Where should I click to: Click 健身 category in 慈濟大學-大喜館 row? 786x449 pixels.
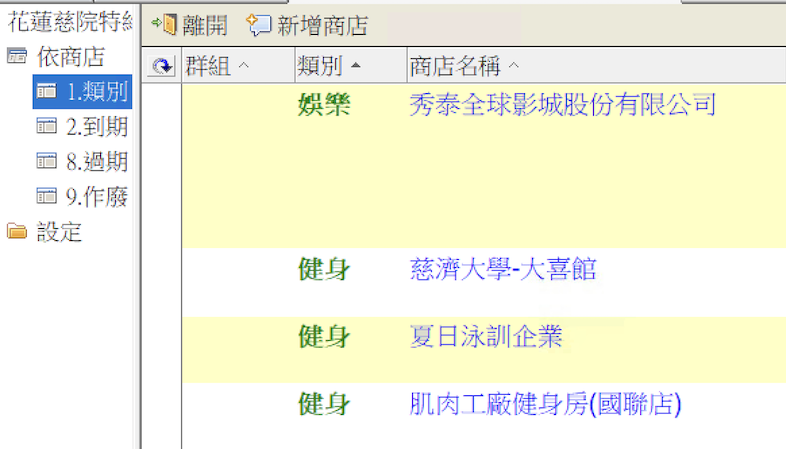coord(324,269)
